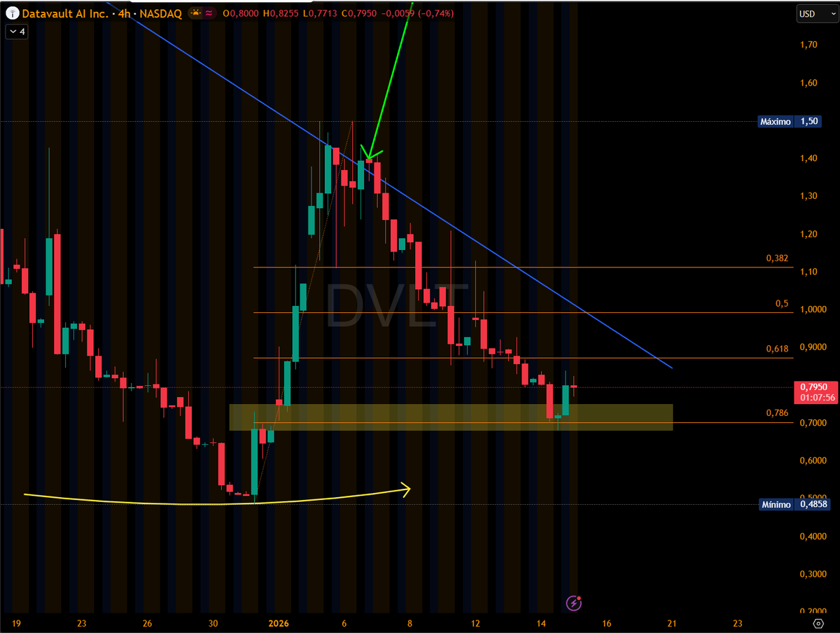Click the 0,4858 low price tag
The height and width of the screenshot is (633, 840).
(813, 504)
